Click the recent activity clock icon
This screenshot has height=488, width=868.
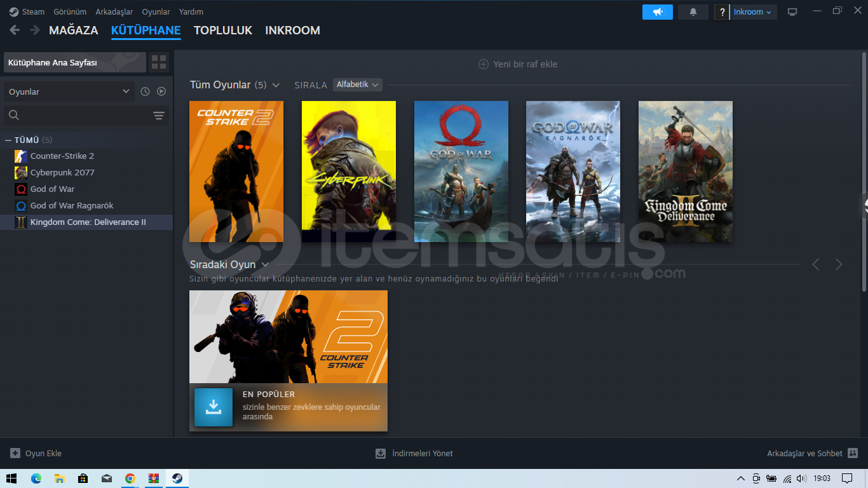[146, 91]
